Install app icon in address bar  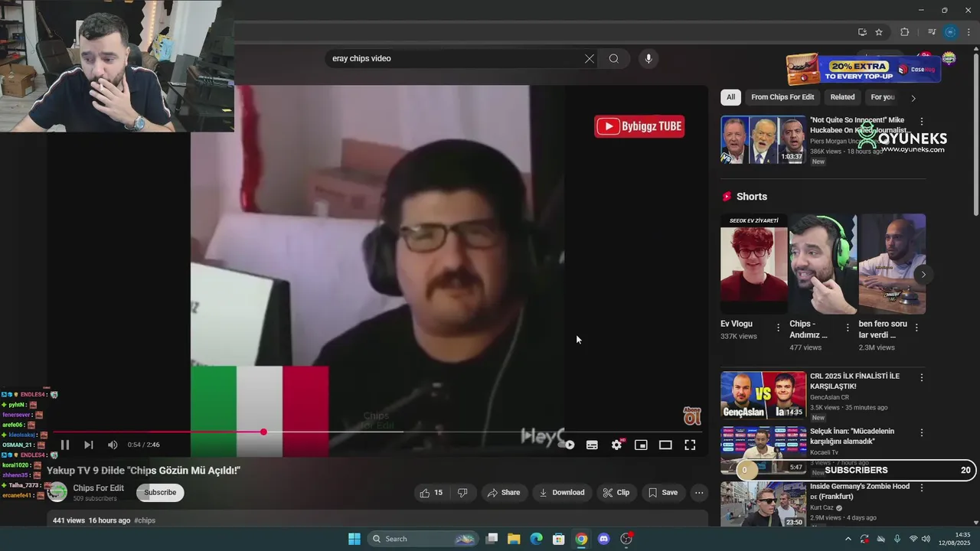pos(862,32)
